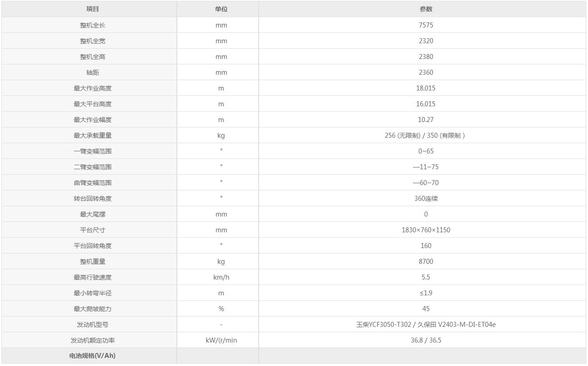
Task: Select the 最大作业高度 value 18.015
Action: (x=426, y=88)
